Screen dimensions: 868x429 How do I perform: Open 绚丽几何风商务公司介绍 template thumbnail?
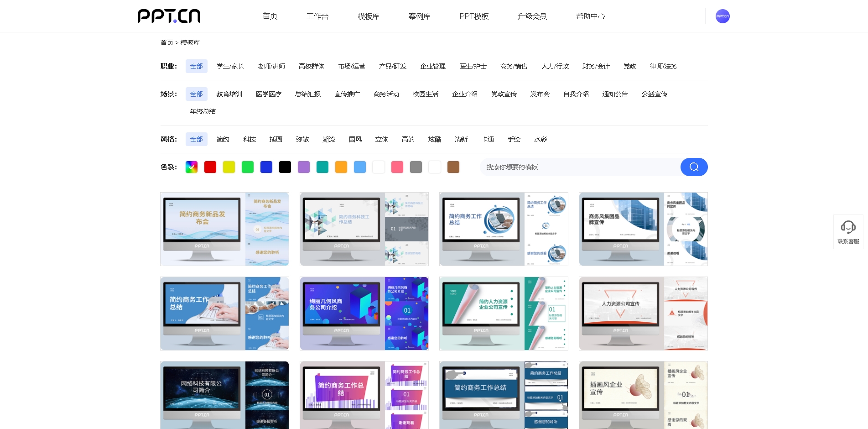(x=364, y=314)
